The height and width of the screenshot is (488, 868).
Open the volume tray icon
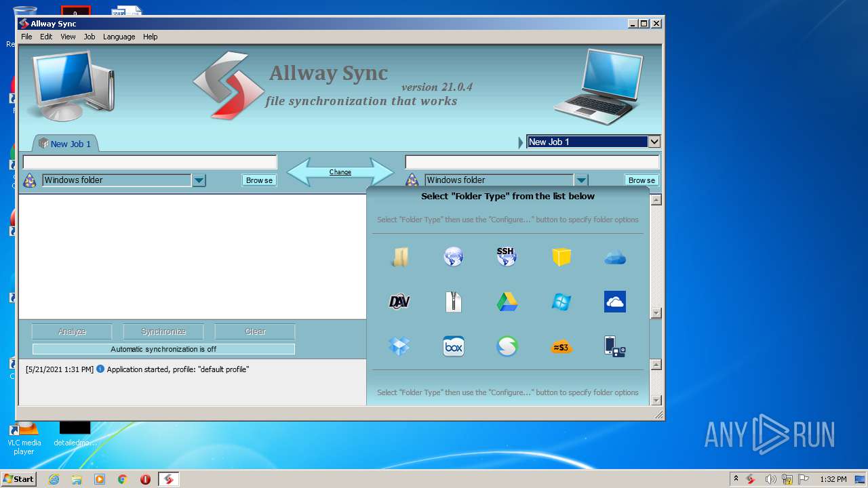[770, 479]
